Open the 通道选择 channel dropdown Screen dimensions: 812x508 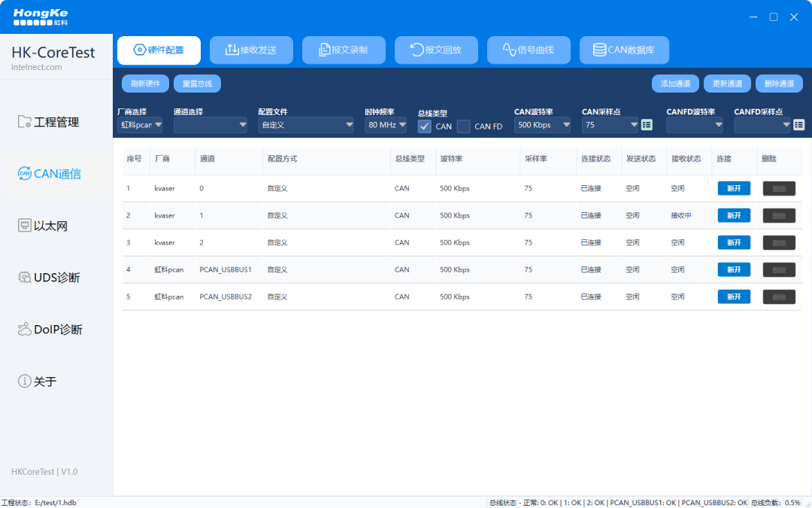(x=211, y=125)
